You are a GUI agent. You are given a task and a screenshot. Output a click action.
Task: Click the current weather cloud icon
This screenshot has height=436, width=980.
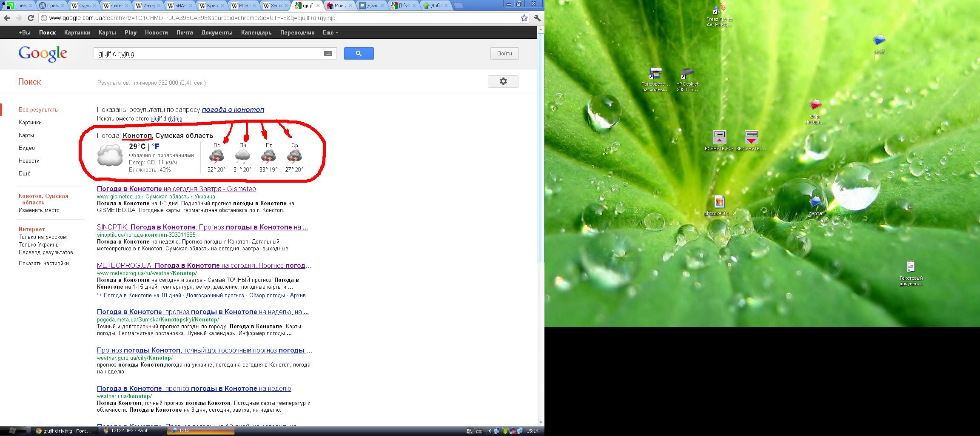coord(110,155)
